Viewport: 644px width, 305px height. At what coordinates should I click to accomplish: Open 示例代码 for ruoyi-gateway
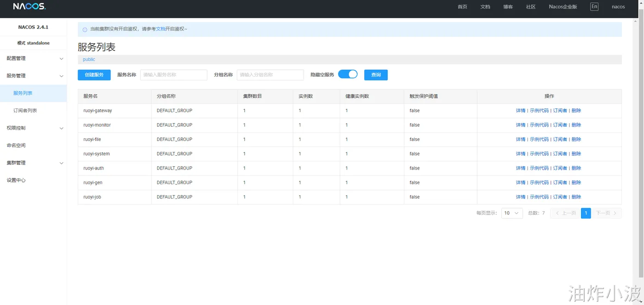[x=539, y=111]
